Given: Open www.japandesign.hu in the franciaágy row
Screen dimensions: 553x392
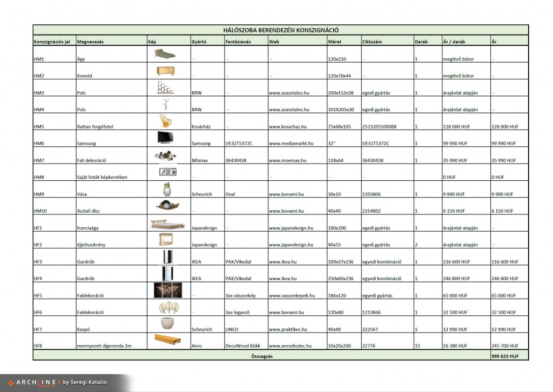Looking at the screenshot, I should [291, 228].
